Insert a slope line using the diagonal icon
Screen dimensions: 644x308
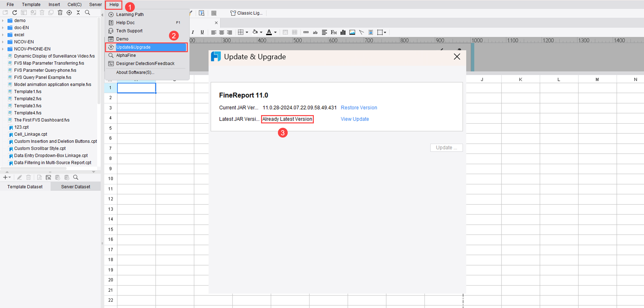[361, 32]
